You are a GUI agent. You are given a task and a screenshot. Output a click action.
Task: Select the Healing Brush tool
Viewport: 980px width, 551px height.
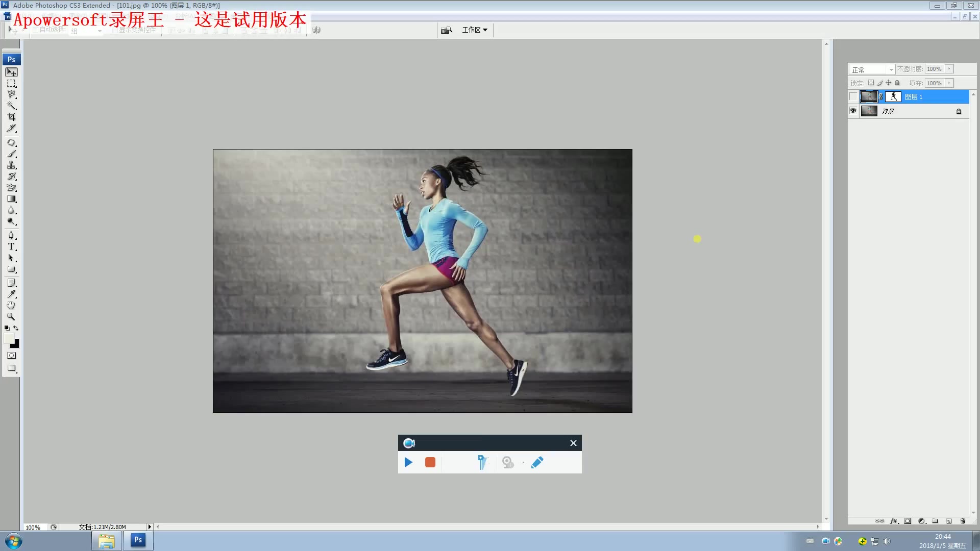(x=11, y=143)
